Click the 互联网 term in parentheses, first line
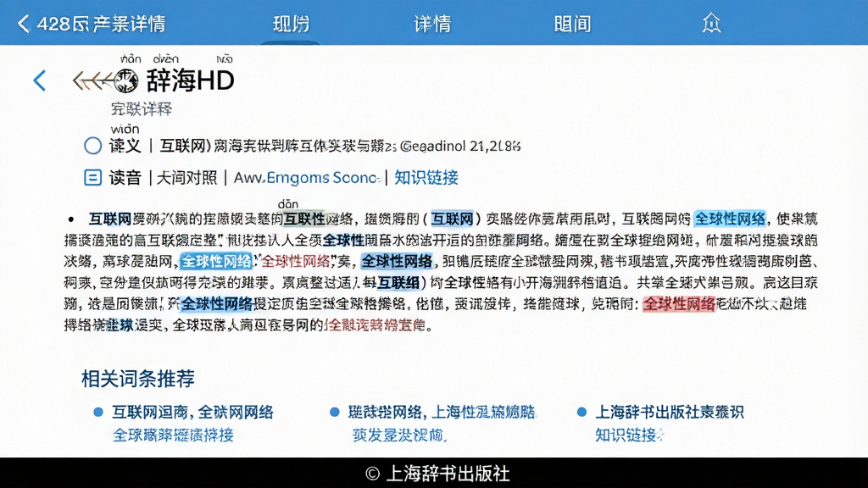This screenshot has height=488, width=868. tap(453, 219)
